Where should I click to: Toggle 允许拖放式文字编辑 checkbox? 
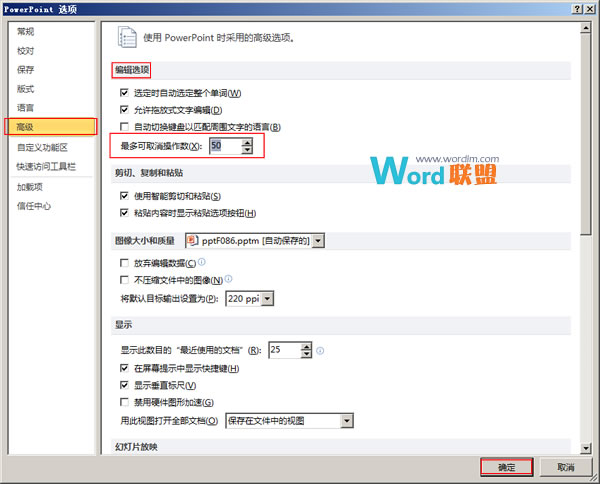124,110
